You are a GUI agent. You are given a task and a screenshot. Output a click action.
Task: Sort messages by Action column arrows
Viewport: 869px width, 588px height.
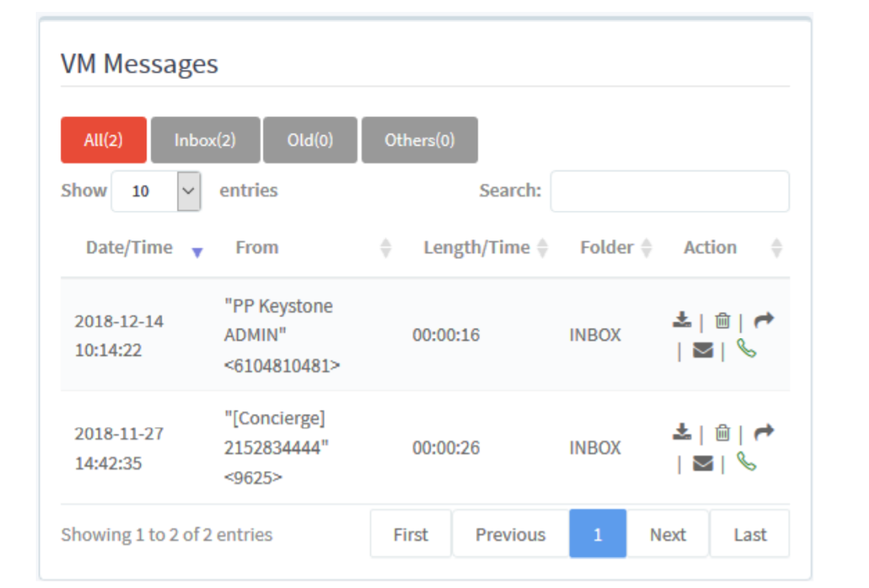pos(777,247)
